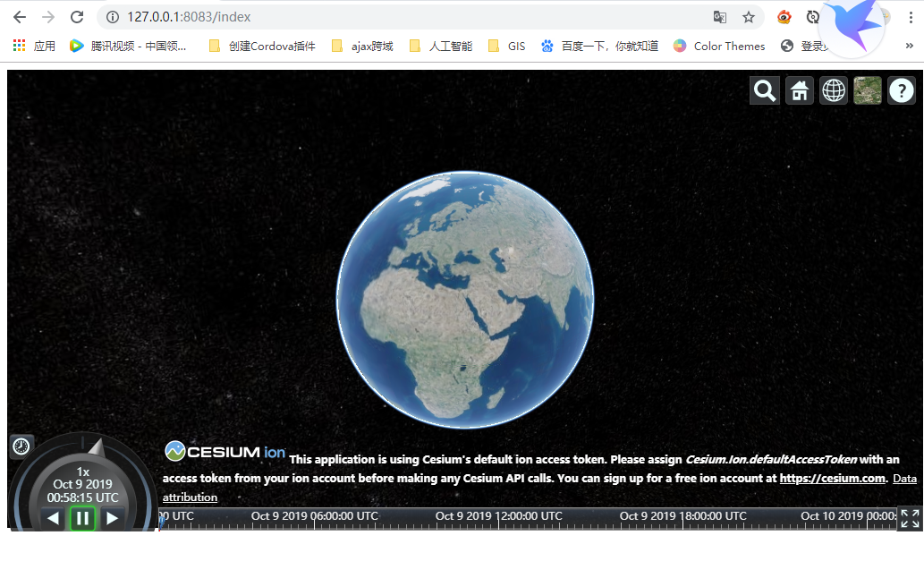
Task: Pause the animation clock
Action: [x=82, y=517]
